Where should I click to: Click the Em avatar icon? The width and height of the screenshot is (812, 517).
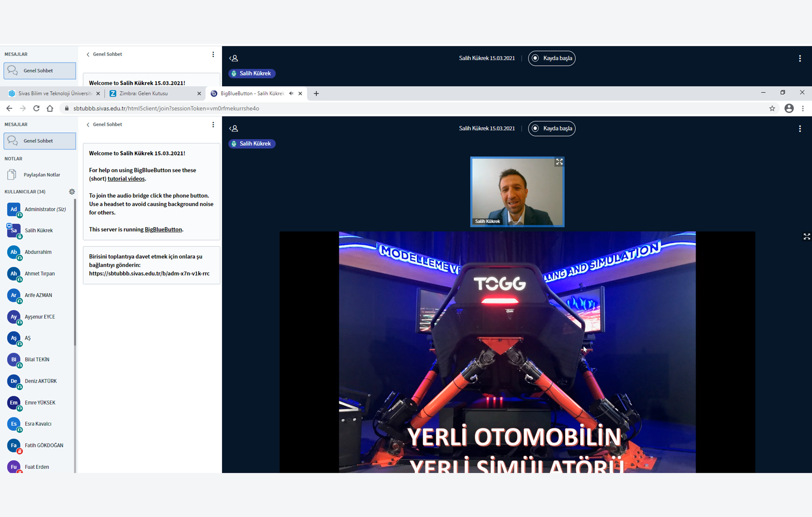click(14, 402)
